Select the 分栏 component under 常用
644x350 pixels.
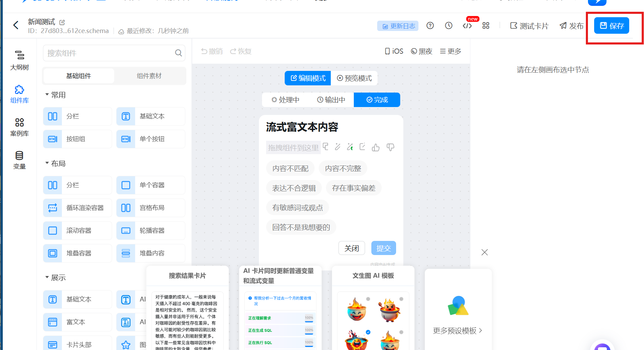click(x=78, y=116)
